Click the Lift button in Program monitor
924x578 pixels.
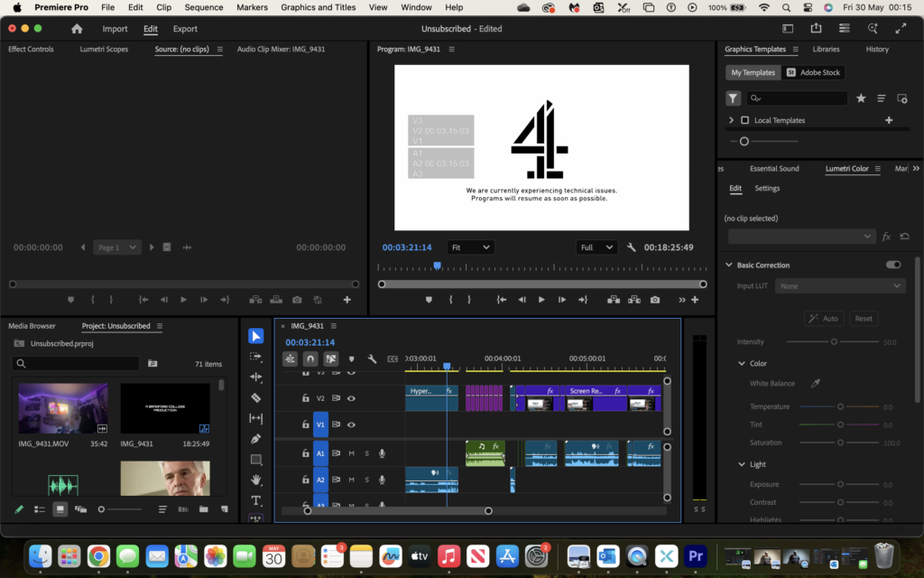tap(614, 300)
